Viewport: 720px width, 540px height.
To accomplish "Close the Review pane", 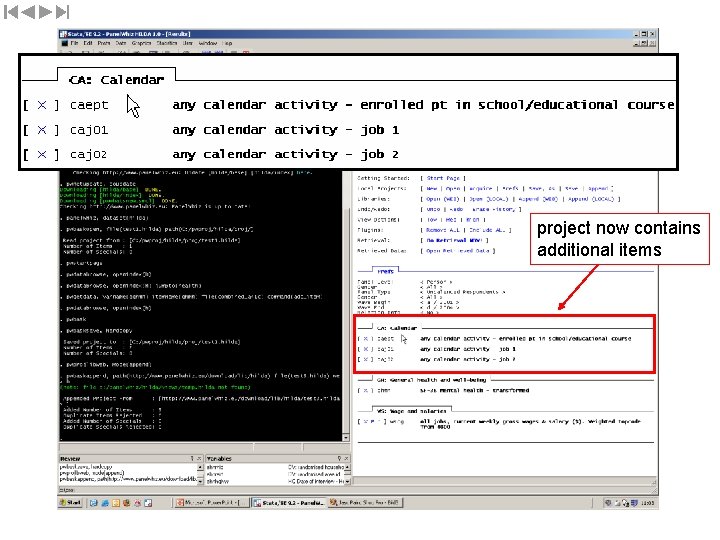I will 199,458.
